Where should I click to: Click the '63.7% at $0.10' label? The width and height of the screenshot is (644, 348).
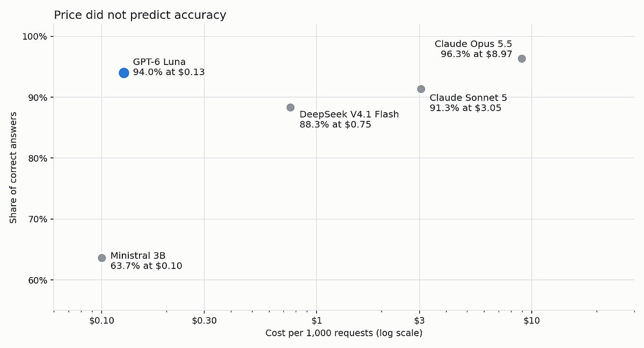[147, 266]
